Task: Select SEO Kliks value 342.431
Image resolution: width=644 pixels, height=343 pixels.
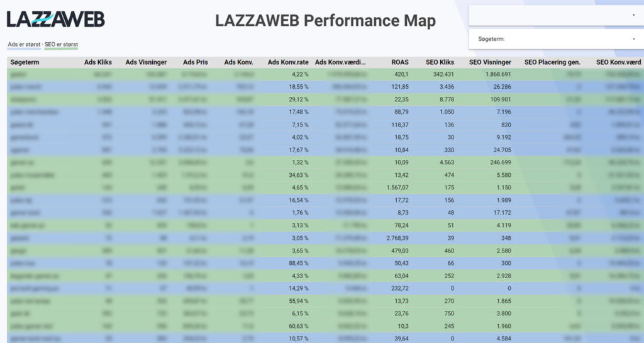Action: coord(443,74)
